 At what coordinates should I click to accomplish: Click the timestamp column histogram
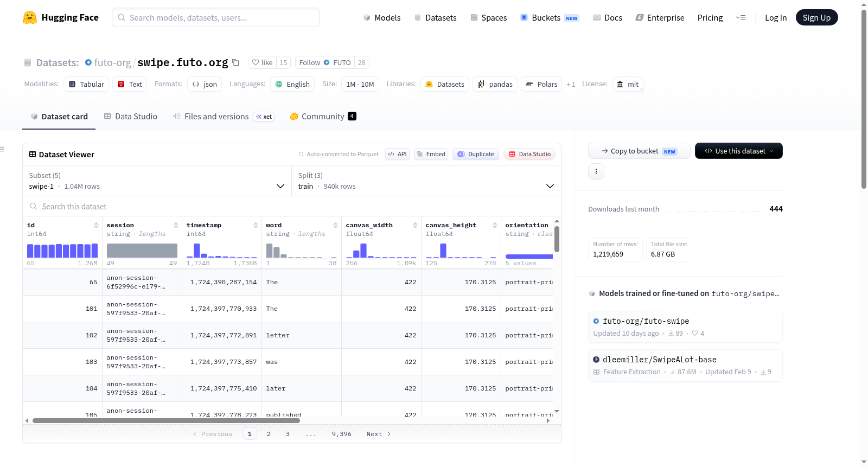pos(222,251)
